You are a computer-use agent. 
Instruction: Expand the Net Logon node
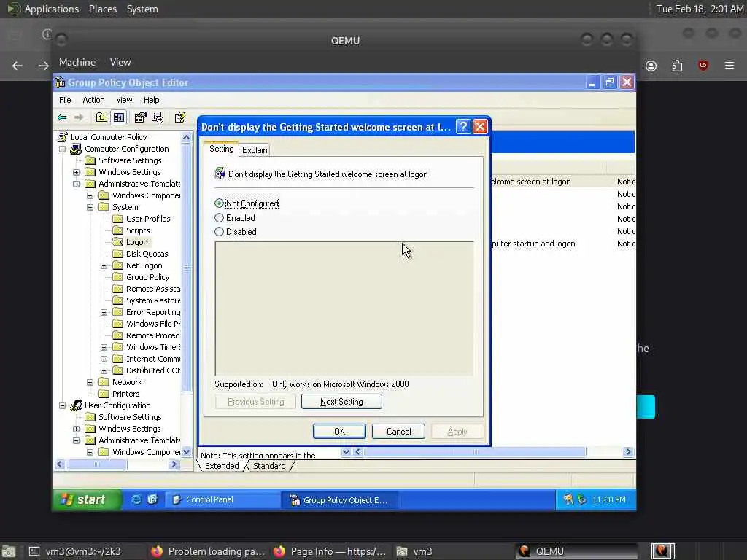104,265
